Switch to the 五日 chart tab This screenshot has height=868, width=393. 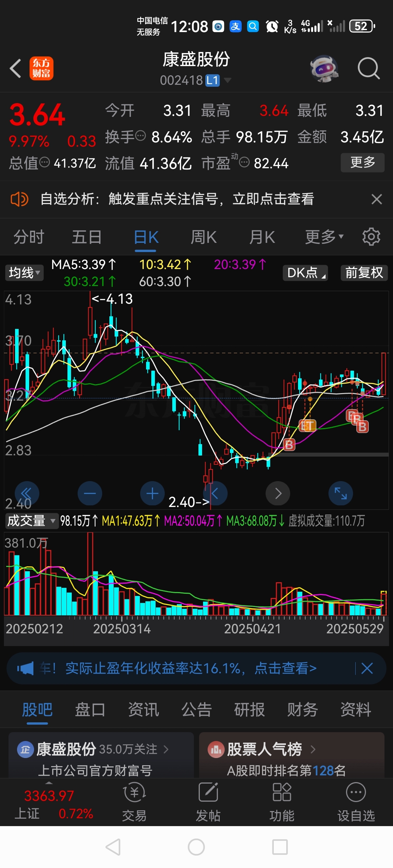(87, 237)
